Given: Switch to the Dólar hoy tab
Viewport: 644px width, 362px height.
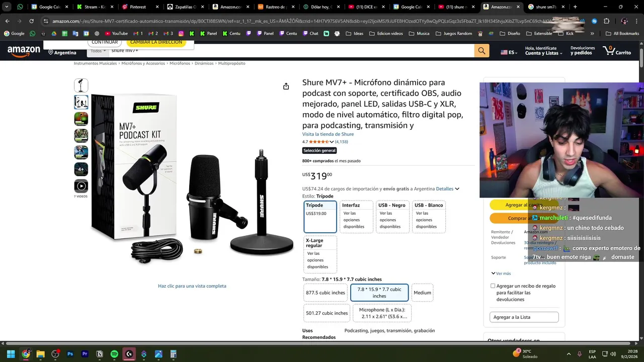Looking at the screenshot, I should [x=323, y=7].
